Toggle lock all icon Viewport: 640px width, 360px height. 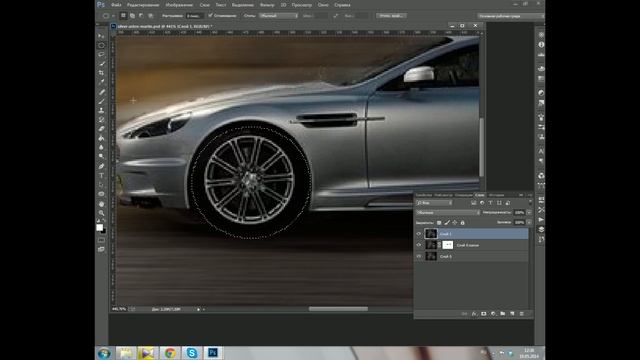point(462,223)
